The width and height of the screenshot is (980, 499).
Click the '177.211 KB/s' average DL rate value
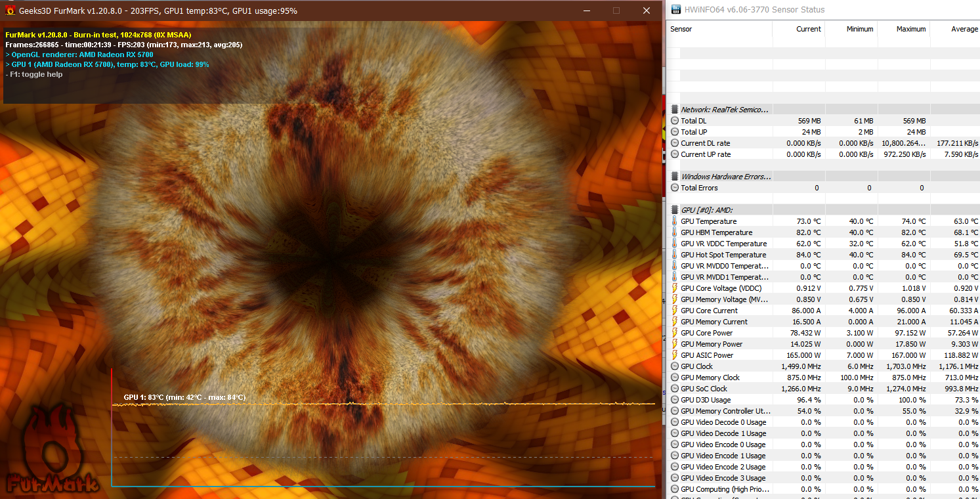pos(958,143)
